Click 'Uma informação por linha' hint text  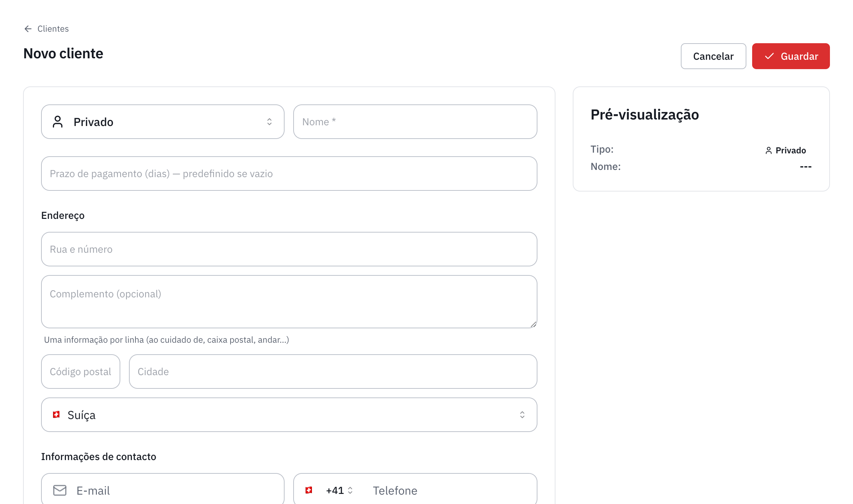[166, 340]
